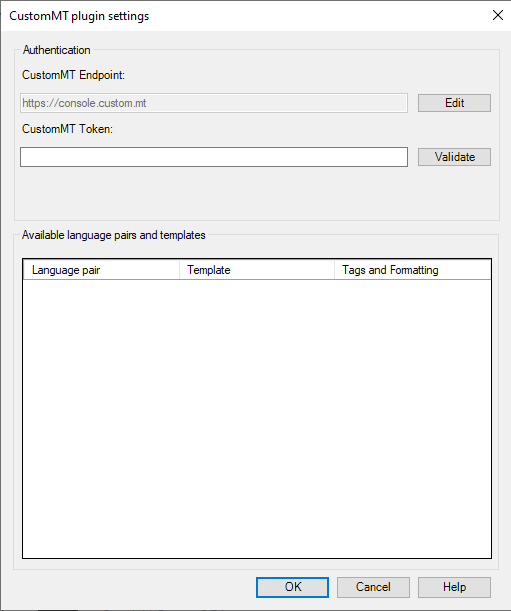
Task: Sort by Language pair column header
Action: (x=101, y=270)
